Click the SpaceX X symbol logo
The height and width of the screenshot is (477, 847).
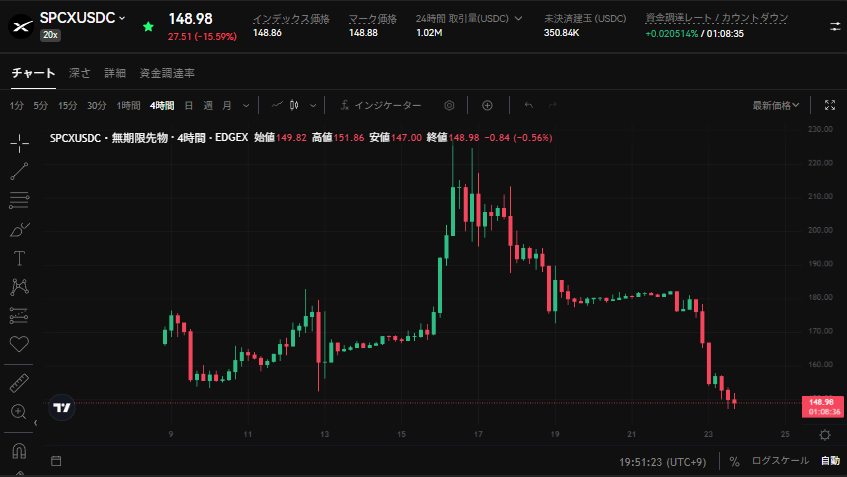point(21,26)
